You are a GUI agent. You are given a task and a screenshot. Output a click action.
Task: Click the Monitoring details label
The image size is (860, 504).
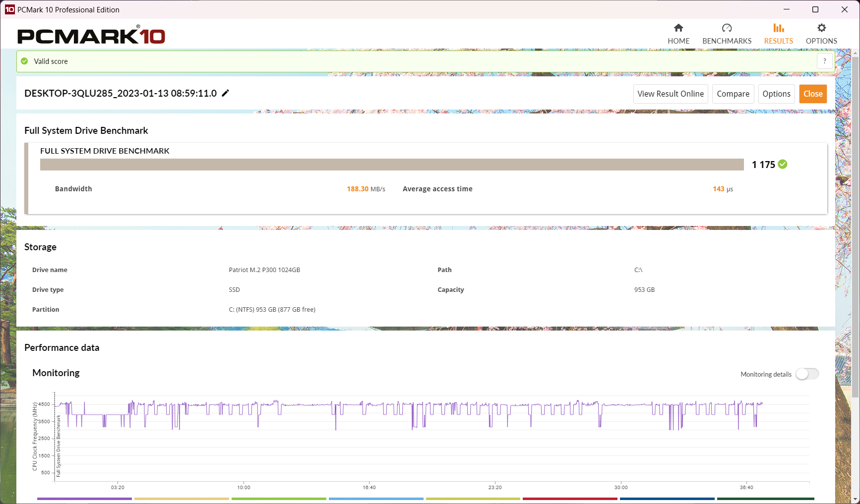click(766, 375)
